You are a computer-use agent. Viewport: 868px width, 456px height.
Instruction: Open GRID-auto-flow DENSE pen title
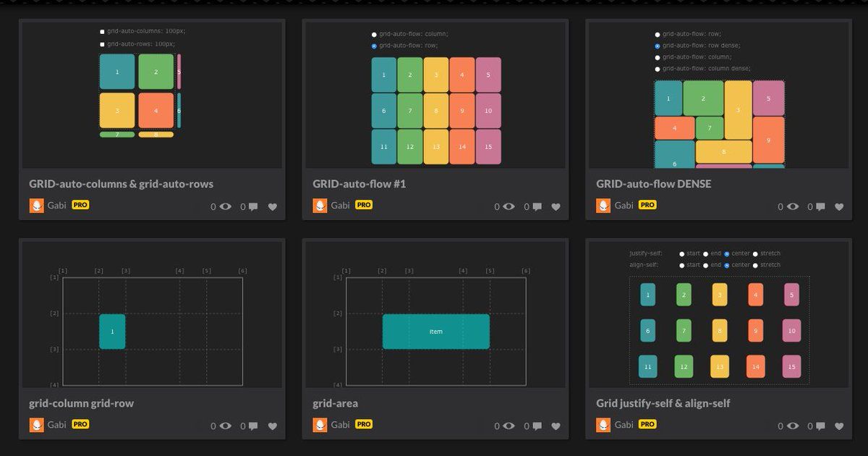coord(653,184)
